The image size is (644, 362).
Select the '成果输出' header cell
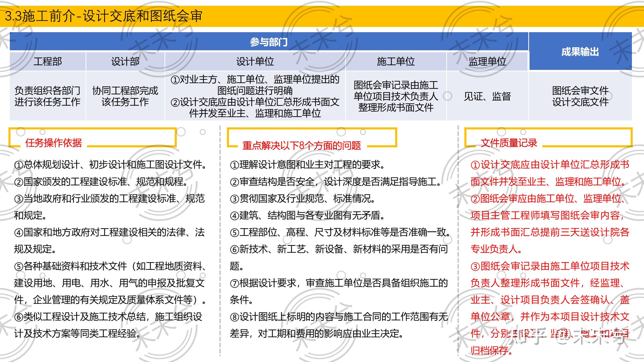pyautogui.click(x=580, y=51)
